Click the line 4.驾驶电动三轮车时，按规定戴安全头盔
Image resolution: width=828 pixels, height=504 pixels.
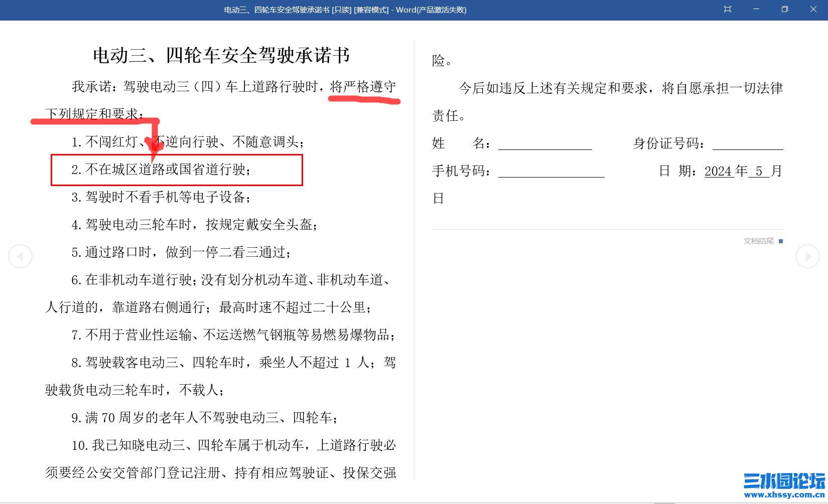pyautogui.click(x=194, y=225)
